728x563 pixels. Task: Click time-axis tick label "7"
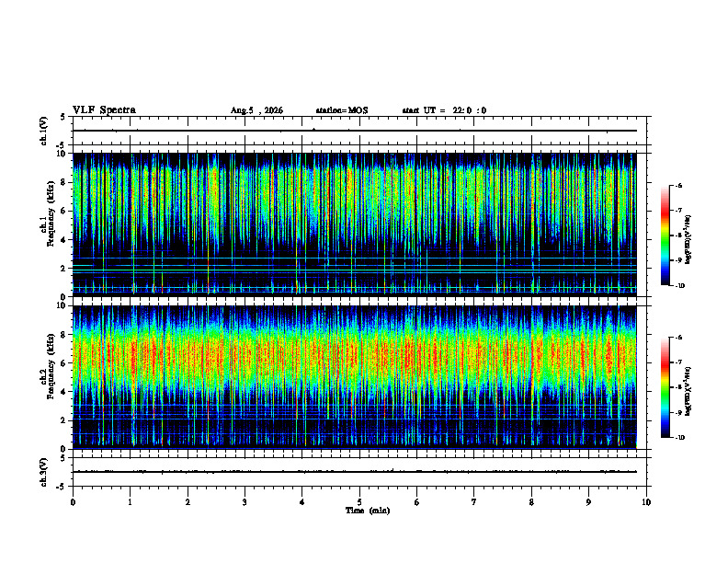point(474,502)
